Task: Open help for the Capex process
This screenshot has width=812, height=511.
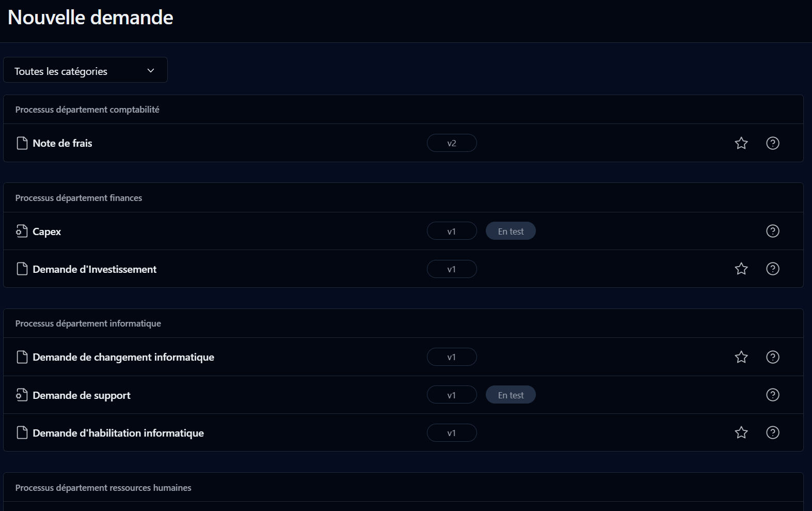Action: click(773, 231)
